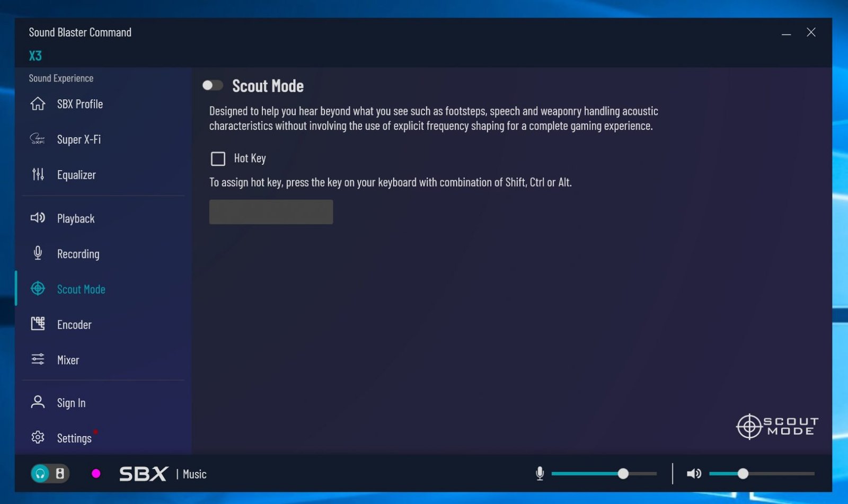
Task: Click the magenta dot indicator in bottom bar
Action: click(96, 473)
